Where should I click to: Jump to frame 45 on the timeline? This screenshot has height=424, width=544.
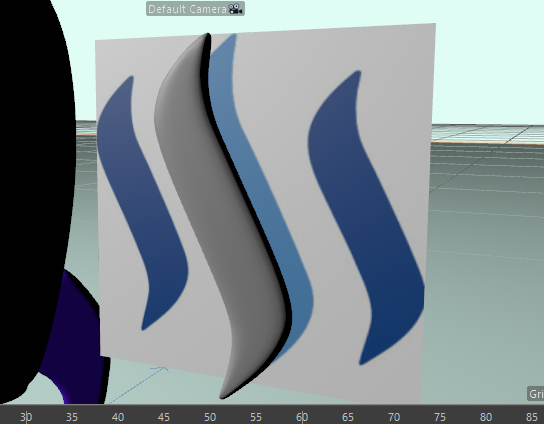tap(164, 417)
